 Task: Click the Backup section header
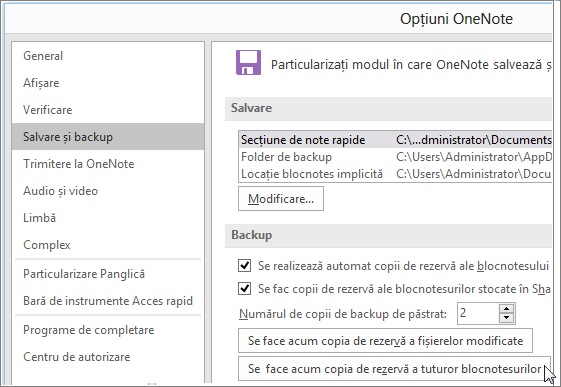tap(388, 235)
